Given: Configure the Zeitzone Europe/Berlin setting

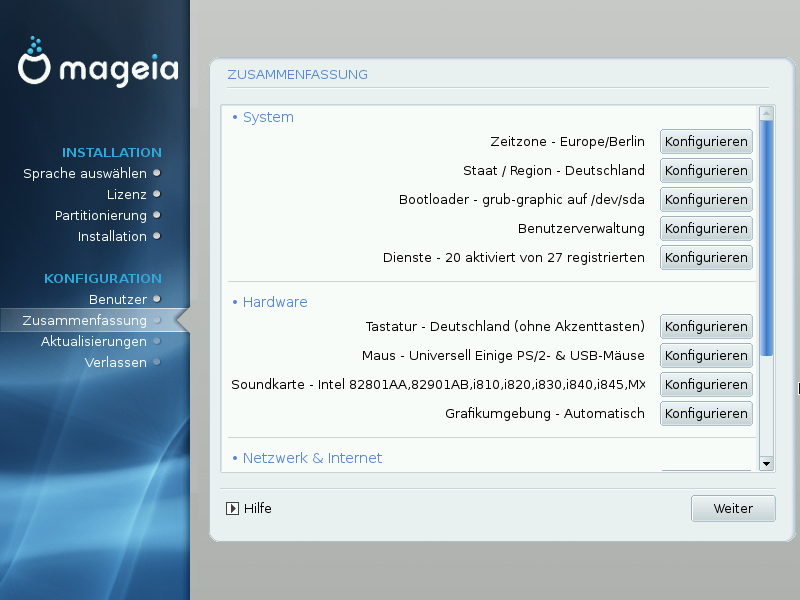Looking at the screenshot, I should [705, 141].
